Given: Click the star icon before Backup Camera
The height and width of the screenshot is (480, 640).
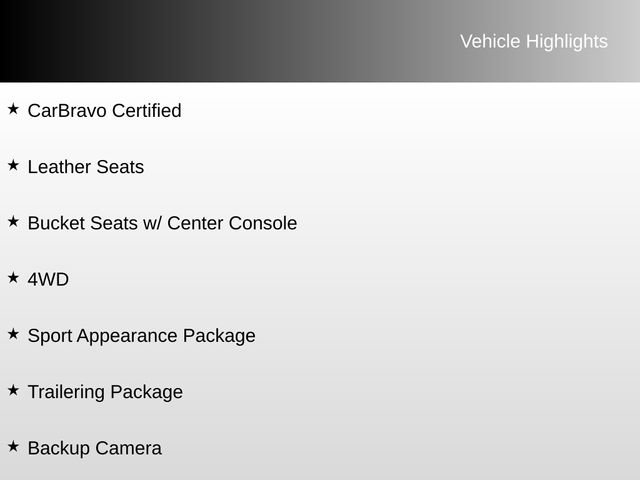Looking at the screenshot, I should (13, 446).
